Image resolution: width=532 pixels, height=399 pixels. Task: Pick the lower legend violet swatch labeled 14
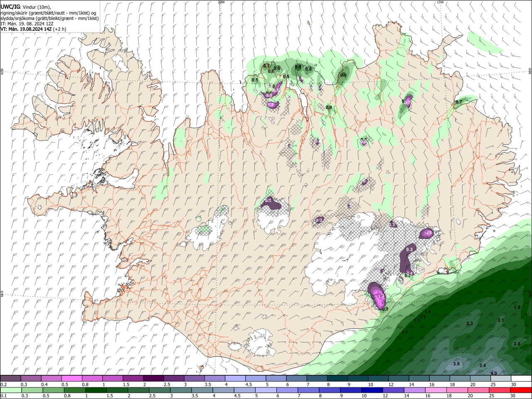coord(415,390)
